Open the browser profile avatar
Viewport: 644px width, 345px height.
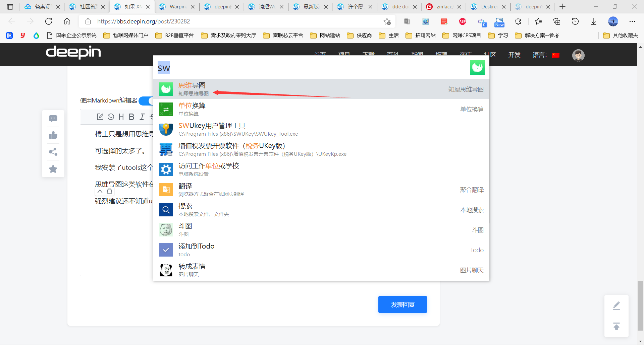click(613, 21)
